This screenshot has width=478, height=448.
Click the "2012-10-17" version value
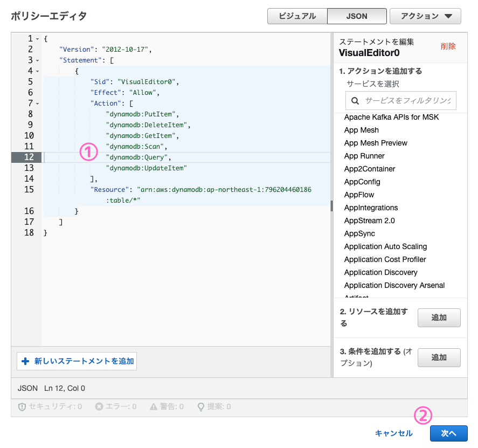125,50
